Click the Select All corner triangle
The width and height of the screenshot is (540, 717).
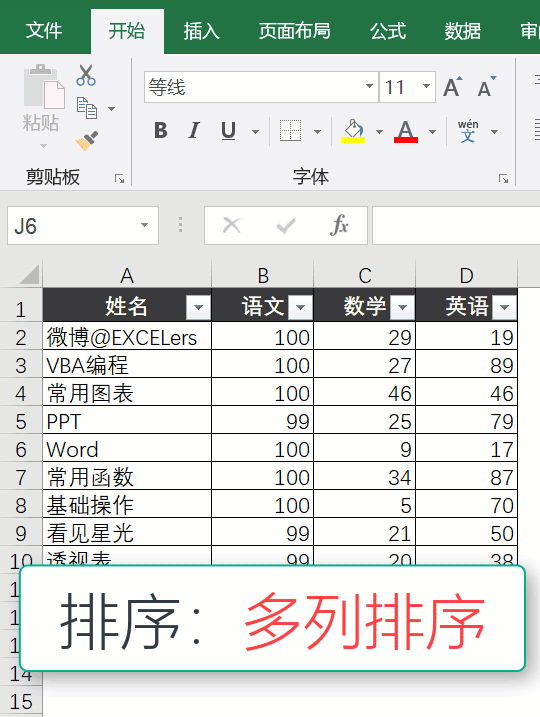pyautogui.click(x=29, y=275)
